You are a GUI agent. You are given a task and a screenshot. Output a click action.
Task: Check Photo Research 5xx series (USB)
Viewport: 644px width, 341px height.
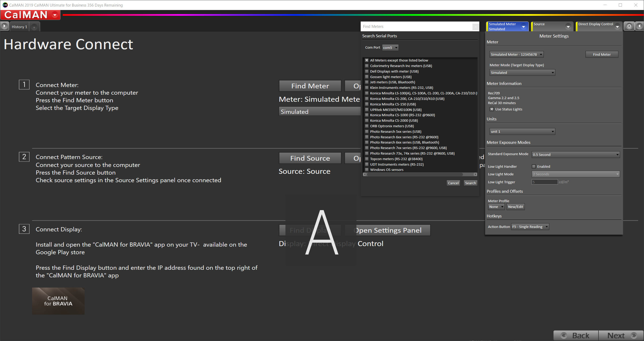(367, 131)
